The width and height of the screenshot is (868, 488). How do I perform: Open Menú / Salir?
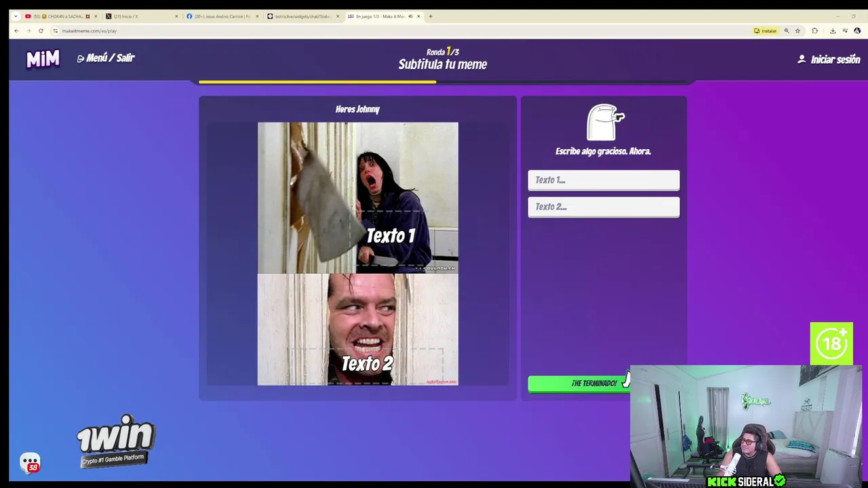pos(106,58)
